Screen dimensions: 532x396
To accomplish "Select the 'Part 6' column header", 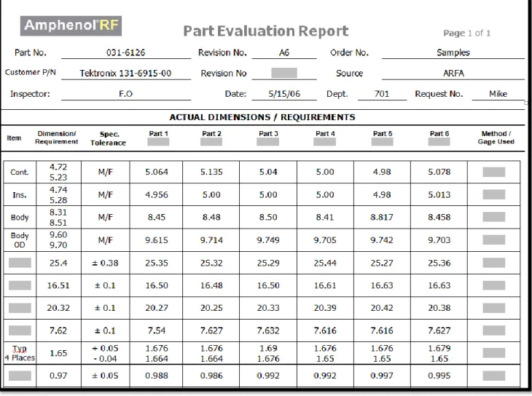I will coord(439,134).
